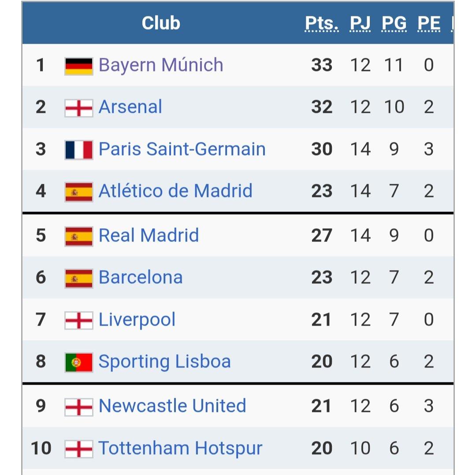
Task: Visit the Sporting Lisboa link
Action: pos(164,362)
